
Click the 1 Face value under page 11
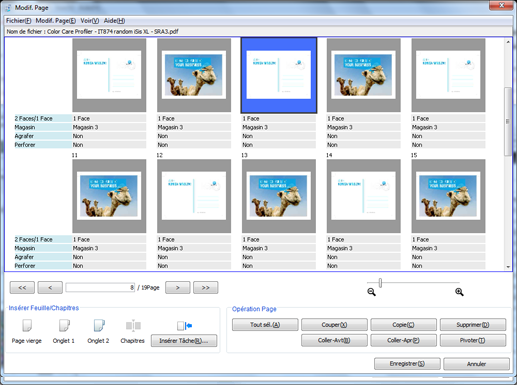109,239
